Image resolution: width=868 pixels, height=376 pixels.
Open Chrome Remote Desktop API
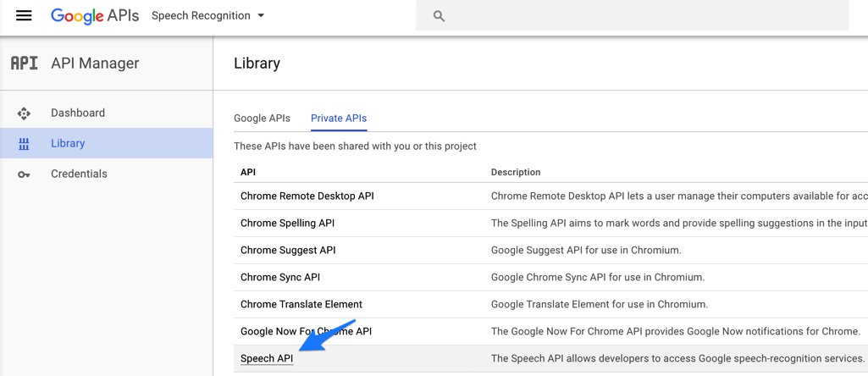tap(307, 196)
